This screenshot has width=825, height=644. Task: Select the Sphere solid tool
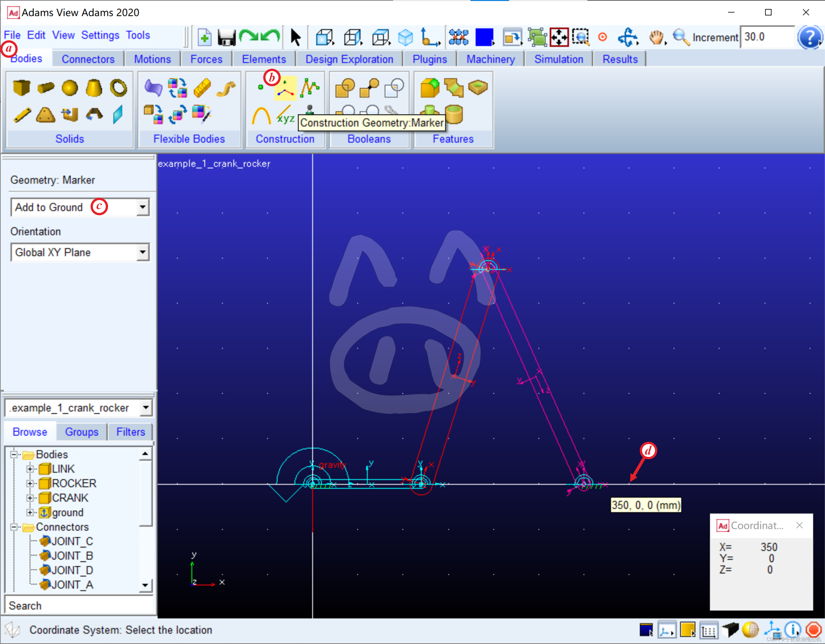pyautogui.click(x=70, y=88)
